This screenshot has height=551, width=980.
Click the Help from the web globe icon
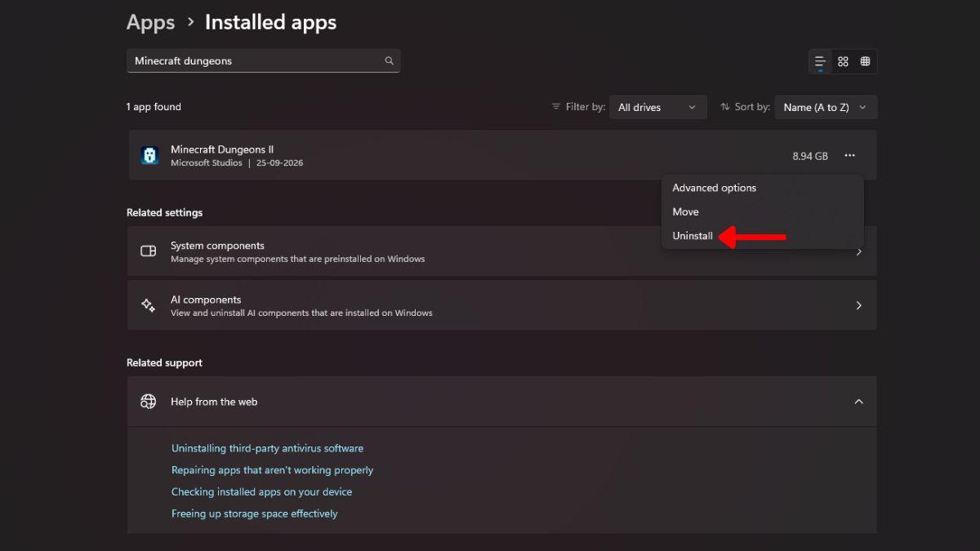coord(148,401)
